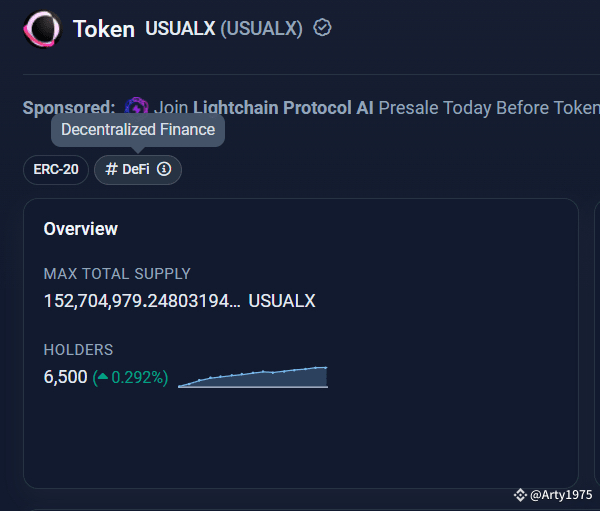Screen dimensions: 600x511
Task: Click the 6,500 holders count
Action: tap(65, 378)
